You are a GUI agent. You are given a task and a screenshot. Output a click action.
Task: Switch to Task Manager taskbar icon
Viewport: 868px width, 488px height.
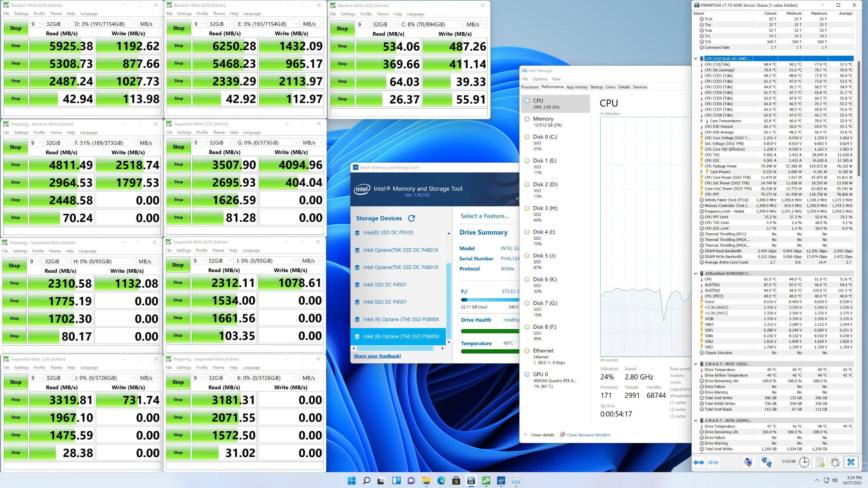516,481
